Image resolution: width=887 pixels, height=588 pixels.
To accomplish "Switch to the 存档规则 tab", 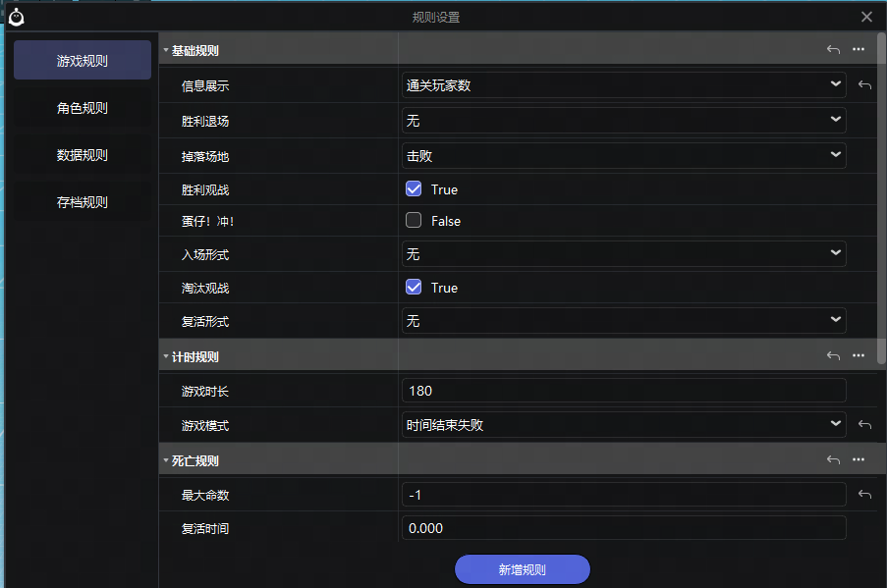I will click(x=83, y=202).
